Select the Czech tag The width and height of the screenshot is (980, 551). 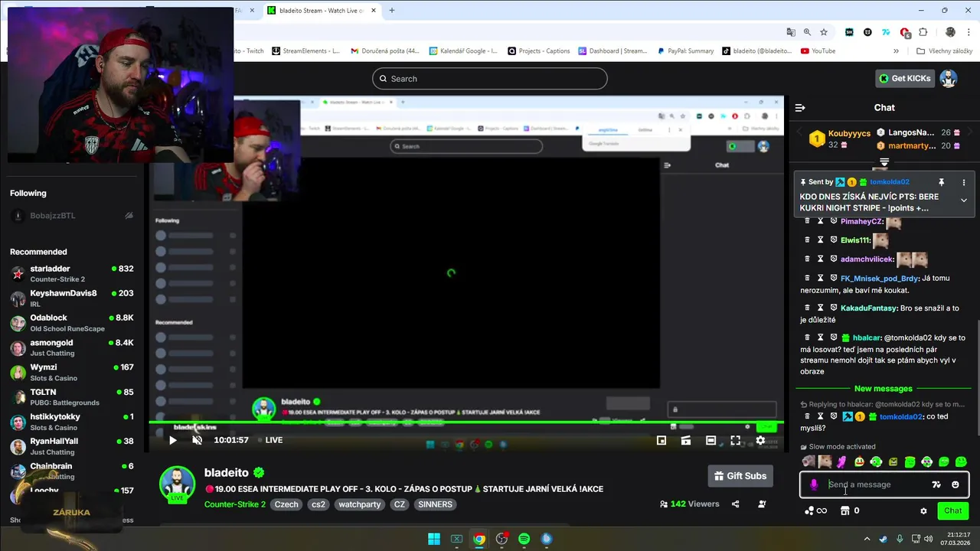(x=286, y=504)
